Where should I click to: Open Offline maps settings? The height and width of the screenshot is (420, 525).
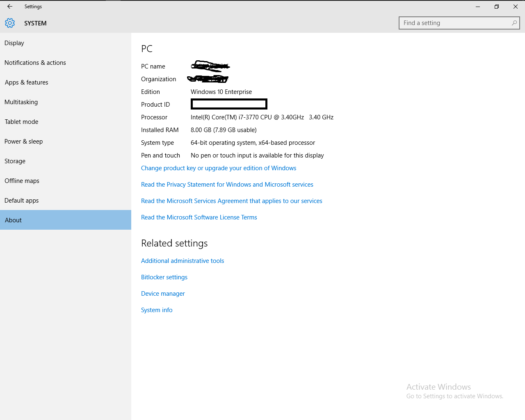[x=22, y=180]
